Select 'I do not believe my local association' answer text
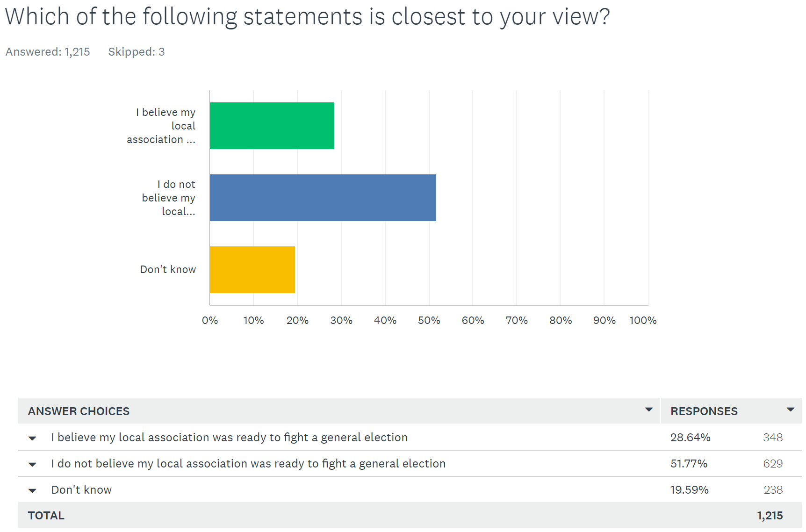This screenshot has width=806, height=532. 248,463
